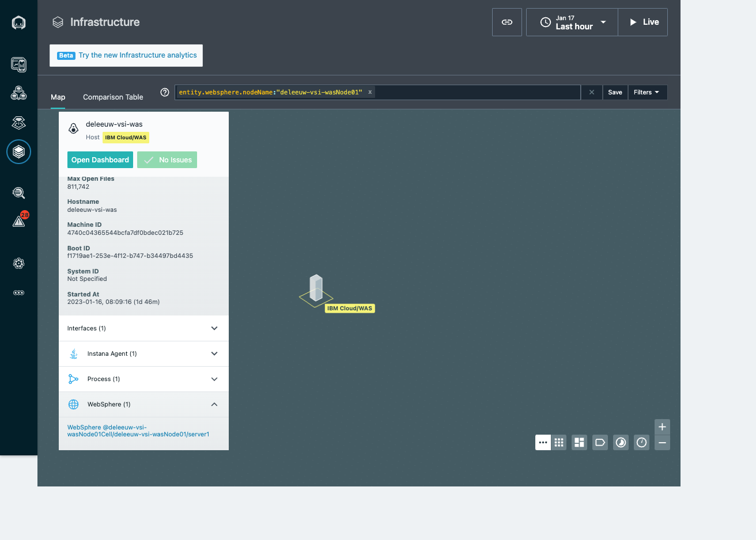Open the Platforms sidebar icon
The height and width of the screenshot is (540, 756).
pyautogui.click(x=18, y=122)
